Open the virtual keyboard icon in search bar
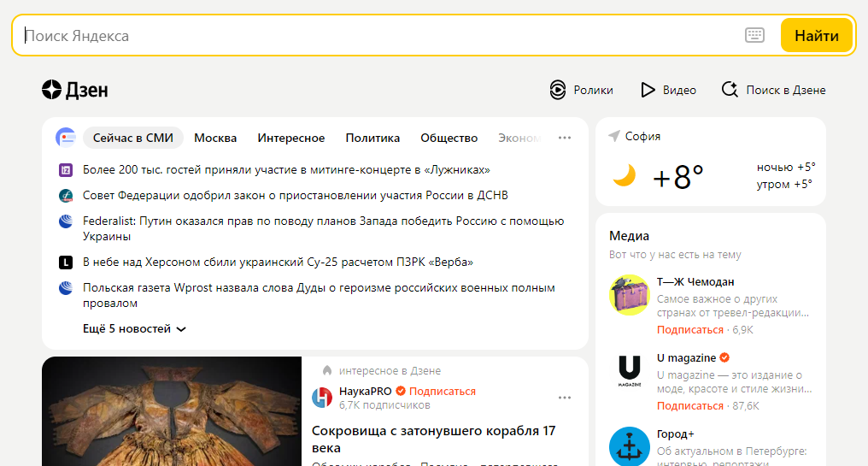868x466 pixels. tap(754, 35)
